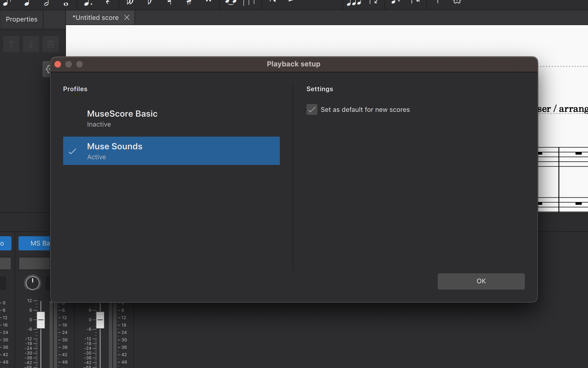The image size is (588, 368).
Task: Select the half note duration icon
Action: (x=46, y=3)
